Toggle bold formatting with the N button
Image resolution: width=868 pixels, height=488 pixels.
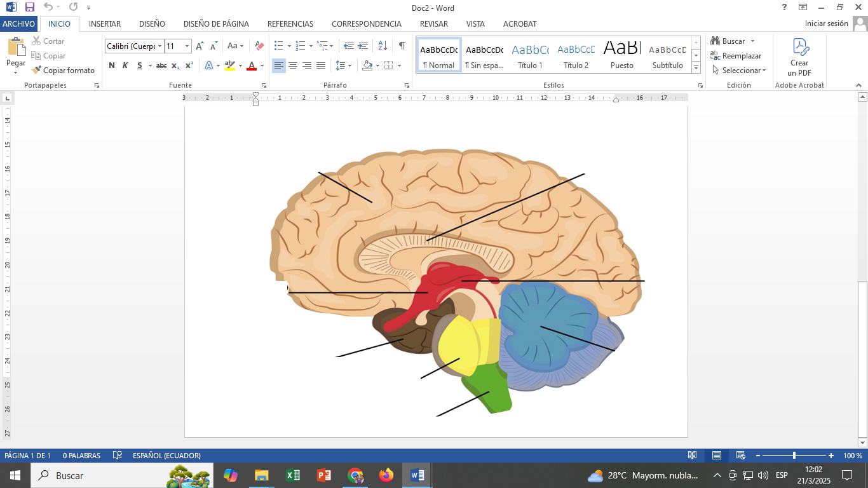(112, 65)
